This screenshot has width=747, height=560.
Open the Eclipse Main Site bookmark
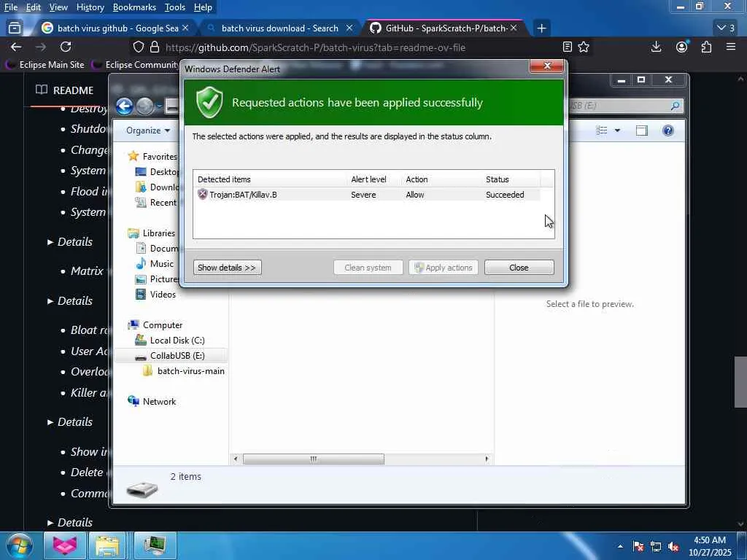click(x=44, y=64)
